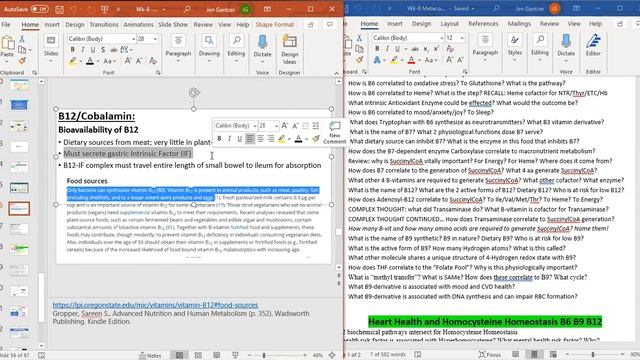Image resolution: width=640 pixels, height=360 pixels.
Task: Apply yellow highlight color in PowerPoint ribbon
Action: click(73, 61)
